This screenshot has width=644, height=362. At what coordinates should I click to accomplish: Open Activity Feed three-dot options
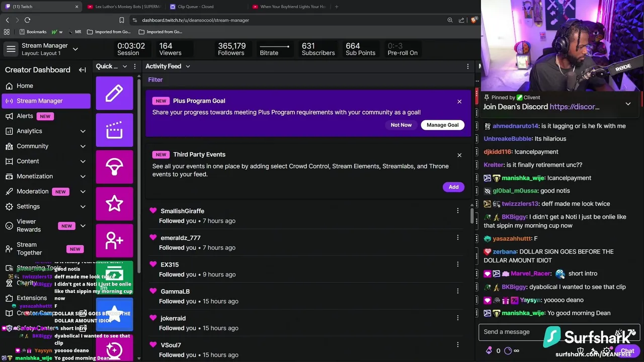[468, 66]
